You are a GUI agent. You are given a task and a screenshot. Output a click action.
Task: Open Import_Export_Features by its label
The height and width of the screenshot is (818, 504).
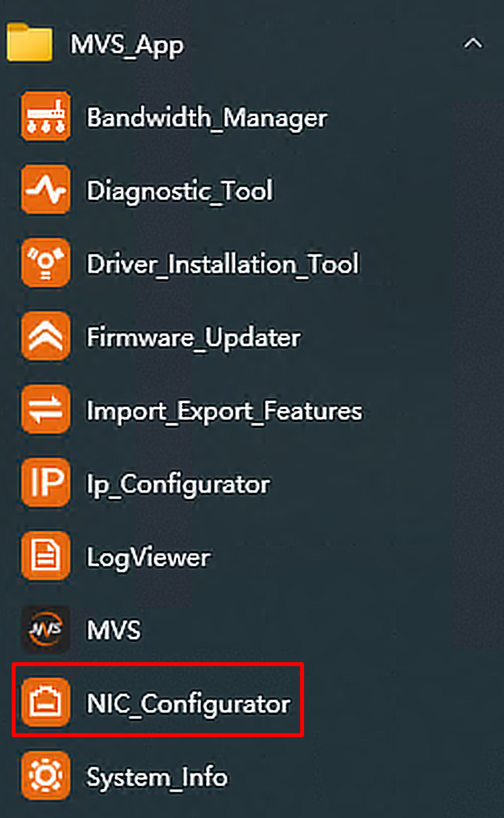(224, 412)
